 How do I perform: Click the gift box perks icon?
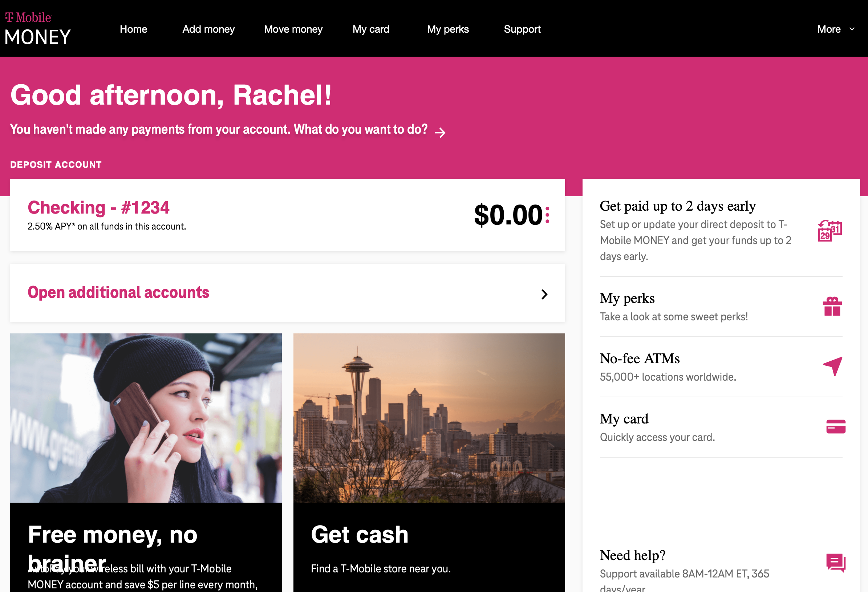(832, 306)
